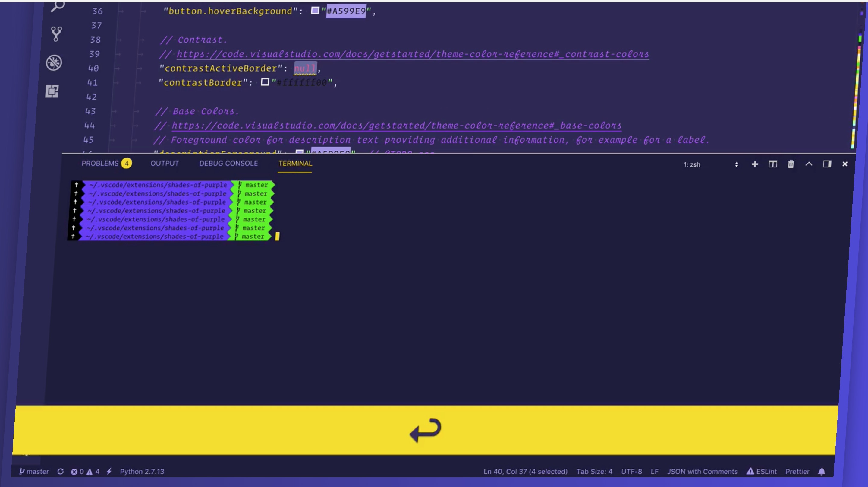This screenshot has height=487, width=868.
Task: Open the contrast-colors documentation link
Action: (412, 54)
